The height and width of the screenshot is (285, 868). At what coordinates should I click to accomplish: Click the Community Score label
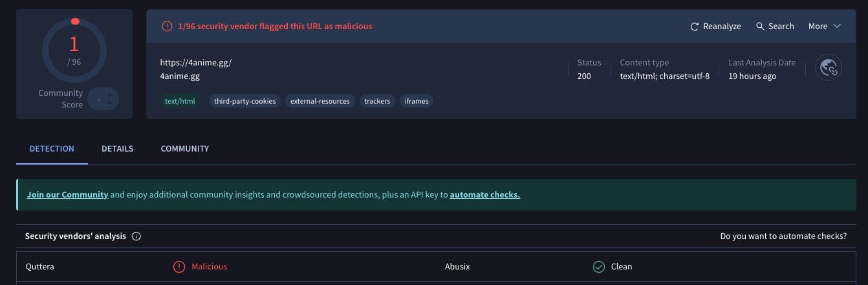61,98
